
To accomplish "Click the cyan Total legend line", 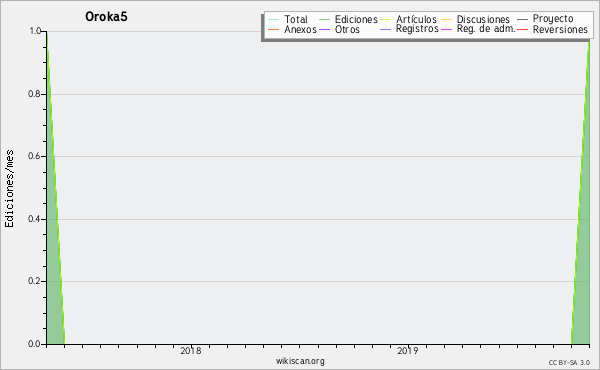I will 274,20.
